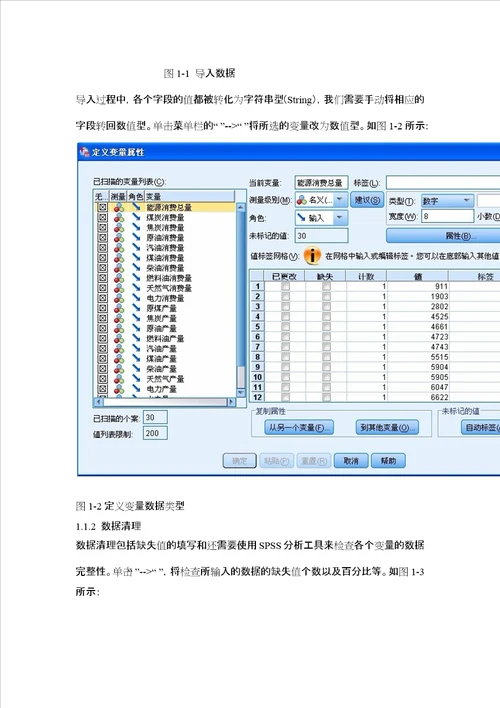500x708 pixels.
Task: Toggle the checkbox for 煤炭消费量 row
Action: tap(103, 217)
